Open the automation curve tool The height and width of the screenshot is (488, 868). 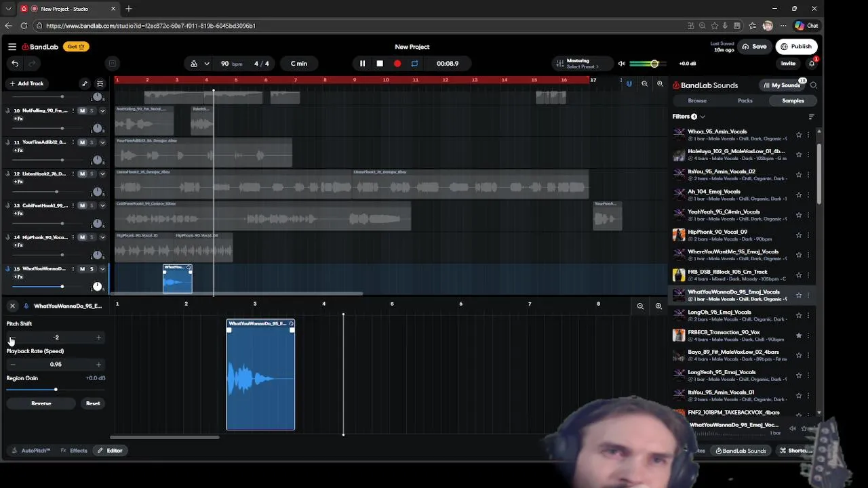84,83
